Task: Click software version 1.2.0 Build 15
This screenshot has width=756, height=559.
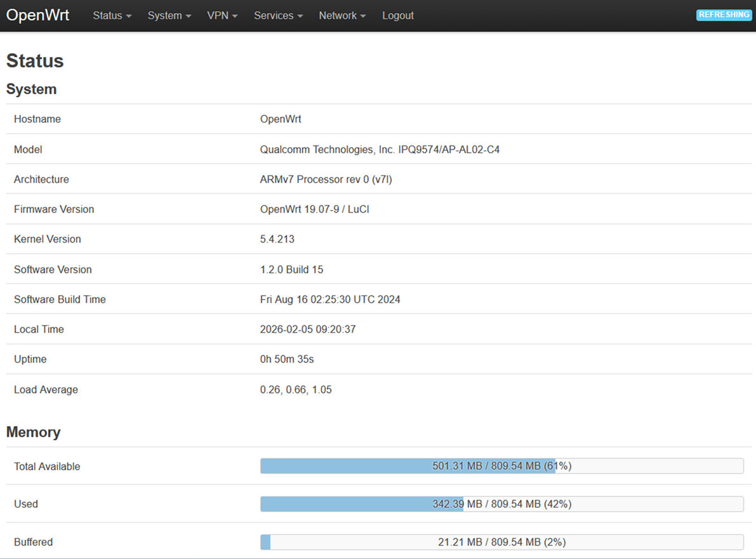Action: 292,269
